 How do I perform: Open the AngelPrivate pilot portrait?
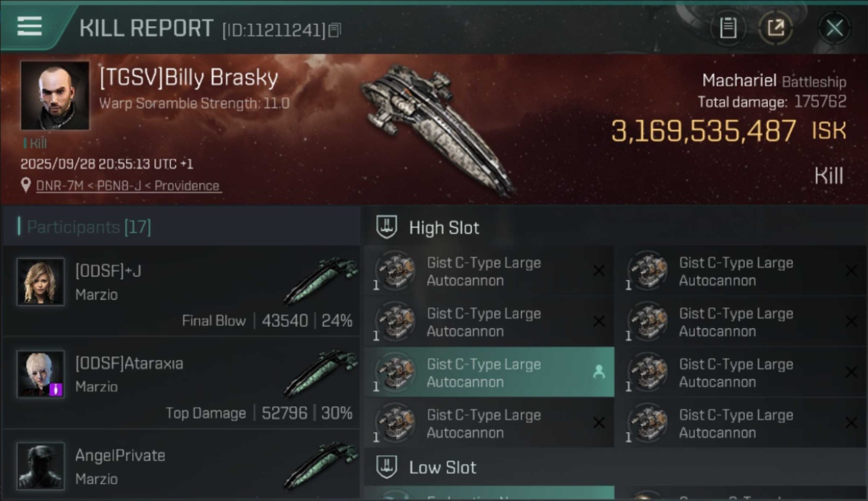[41, 465]
